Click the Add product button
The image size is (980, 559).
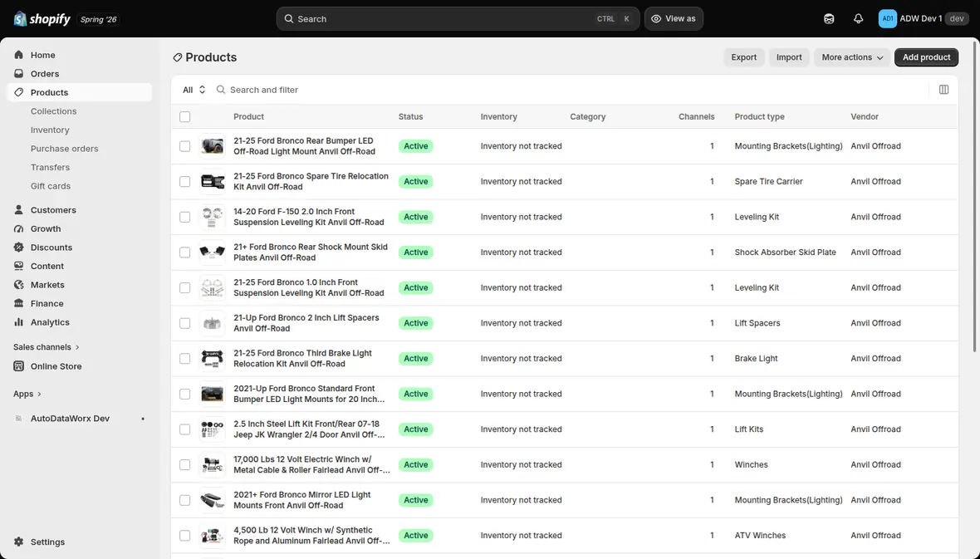(926, 57)
